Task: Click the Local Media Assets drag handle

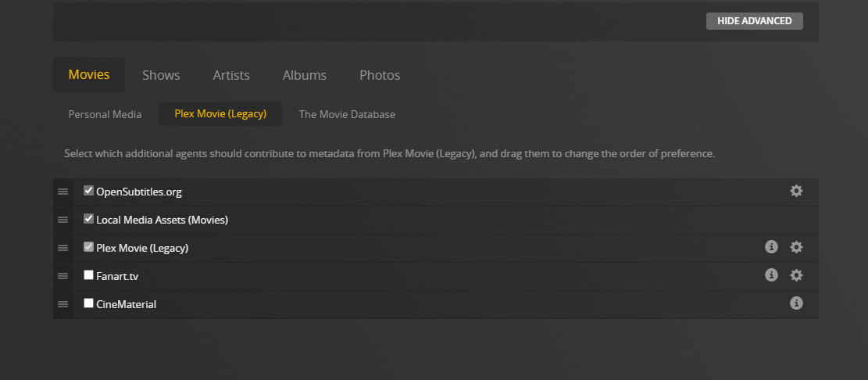Action: tap(63, 220)
